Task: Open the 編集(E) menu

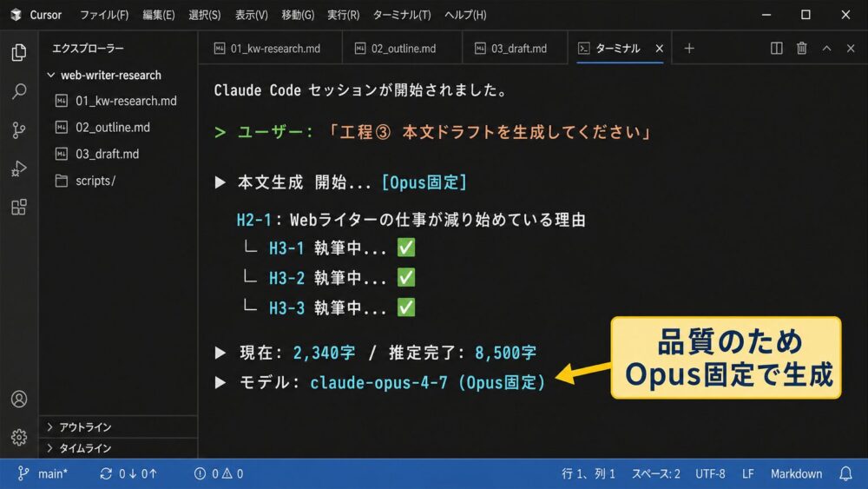Action: 158,15
